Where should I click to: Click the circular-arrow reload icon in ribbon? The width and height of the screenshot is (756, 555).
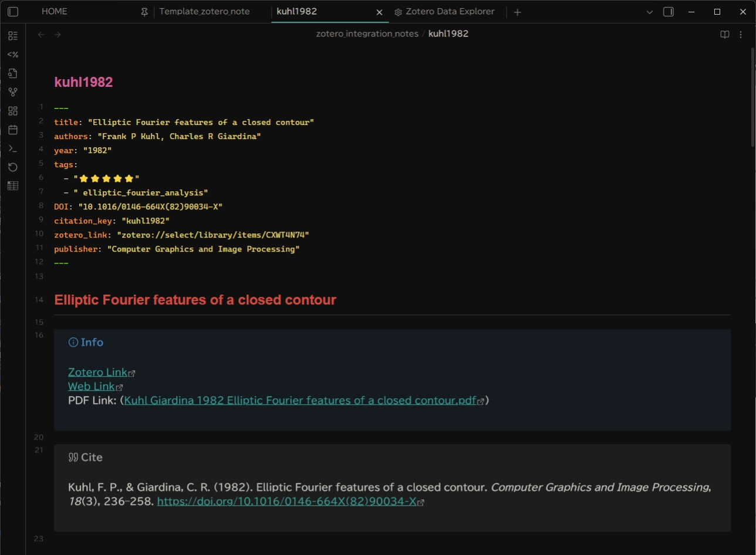[13, 167]
